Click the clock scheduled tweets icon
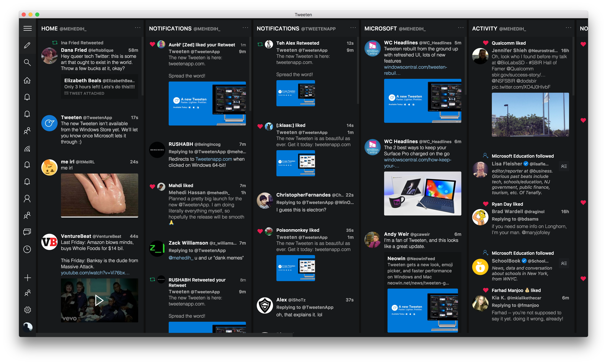The width and height of the screenshot is (607, 364). pos(27,249)
